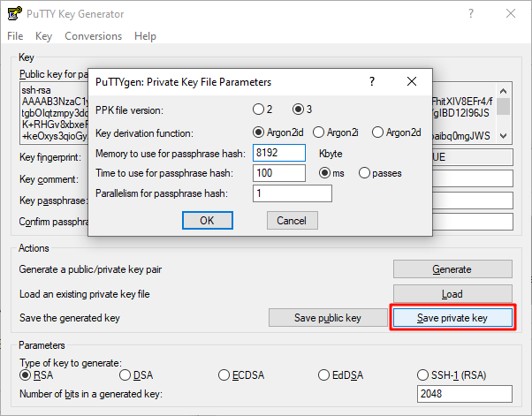Image resolution: width=532 pixels, height=416 pixels.
Task: Click Cancel in parameters dialog
Action: pyautogui.click(x=293, y=221)
